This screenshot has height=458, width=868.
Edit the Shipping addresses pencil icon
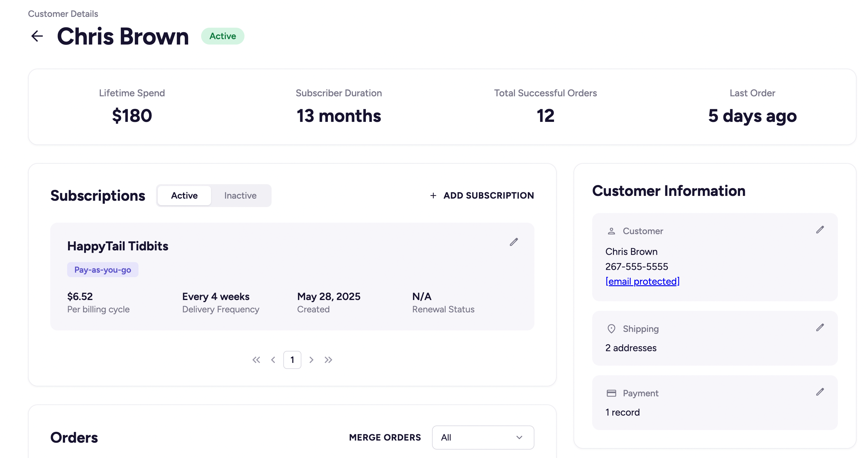tap(820, 327)
